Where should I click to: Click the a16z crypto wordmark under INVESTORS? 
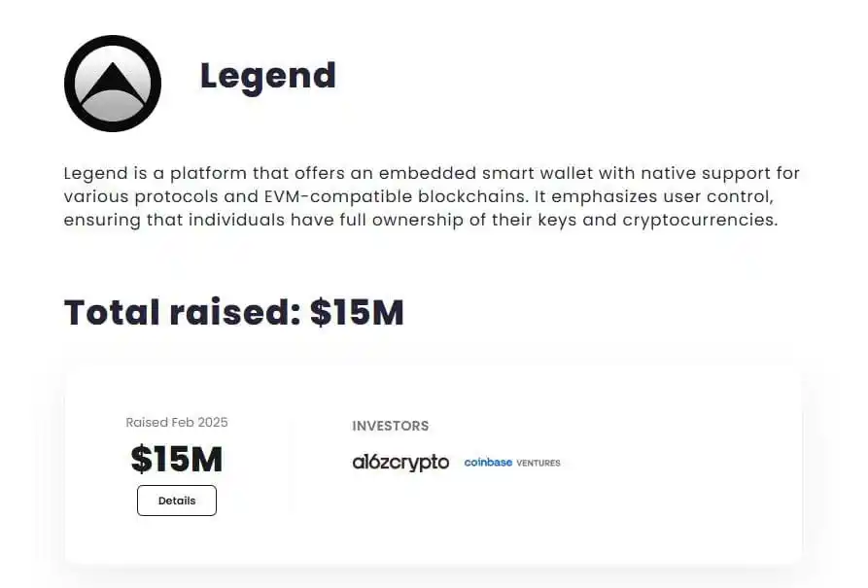[x=400, y=463]
